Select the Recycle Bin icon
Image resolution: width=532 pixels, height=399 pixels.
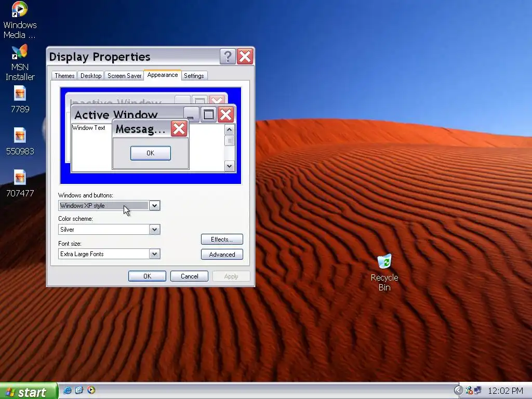pyautogui.click(x=384, y=272)
